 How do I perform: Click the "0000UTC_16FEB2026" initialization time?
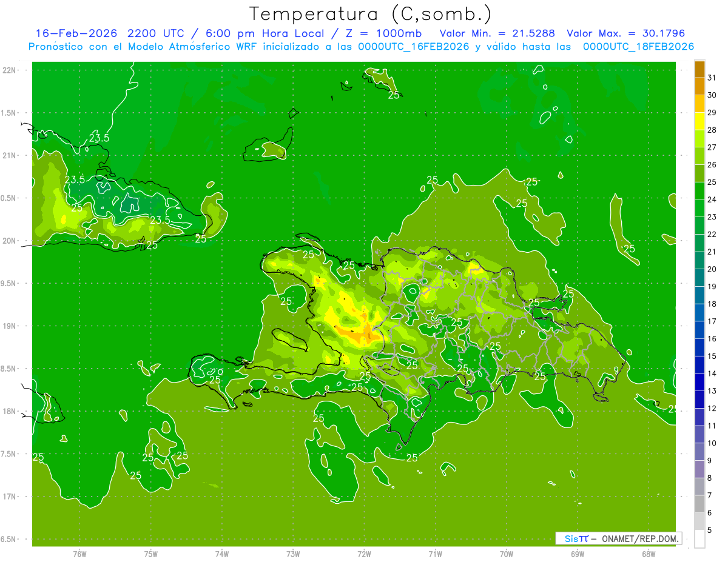point(414,47)
